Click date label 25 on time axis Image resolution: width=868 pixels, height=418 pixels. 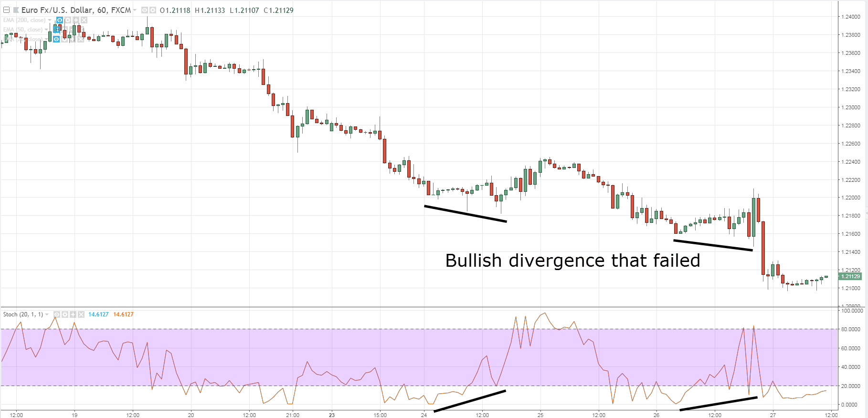540,415
